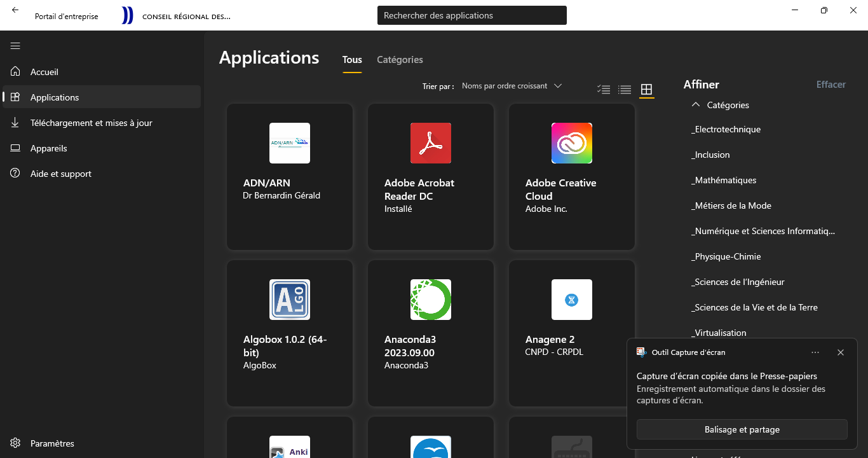868x458 pixels.
Task: Click the Anaconda3 green circle icon
Action: click(x=430, y=300)
